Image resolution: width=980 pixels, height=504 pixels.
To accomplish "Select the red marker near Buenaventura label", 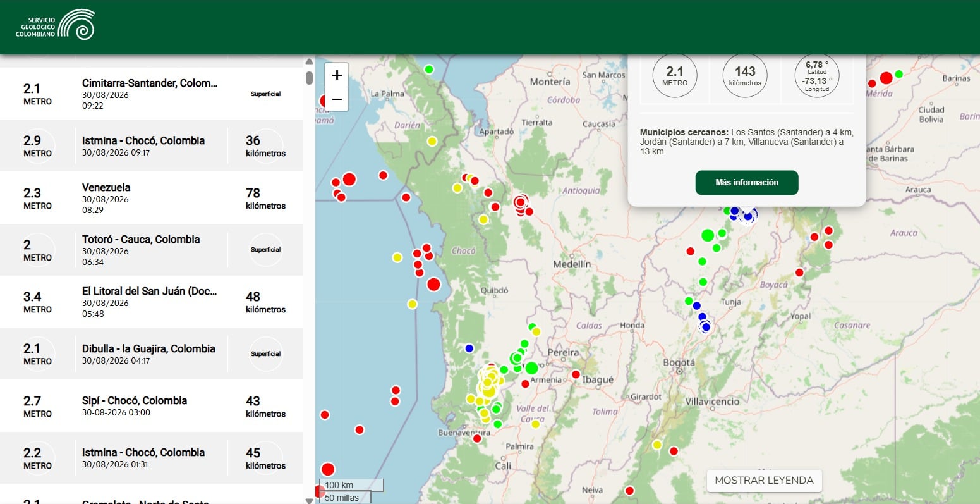I will [477, 438].
